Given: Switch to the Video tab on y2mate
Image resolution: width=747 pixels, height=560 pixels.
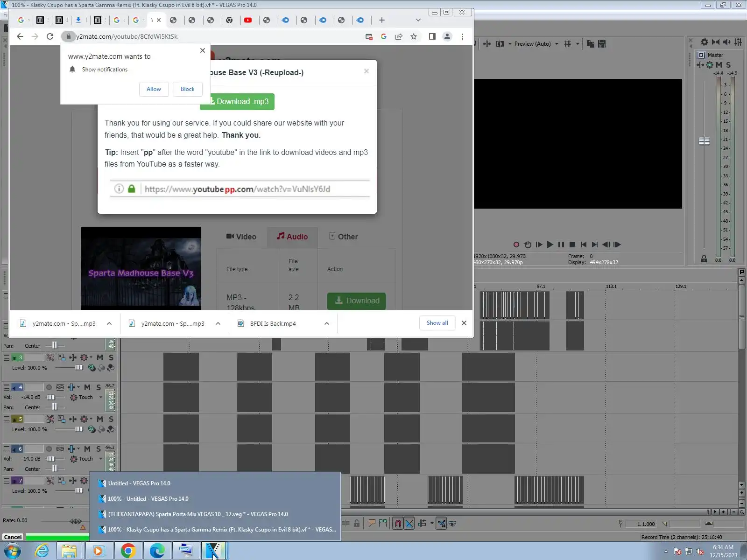Looking at the screenshot, I should (x=241, y=237).
